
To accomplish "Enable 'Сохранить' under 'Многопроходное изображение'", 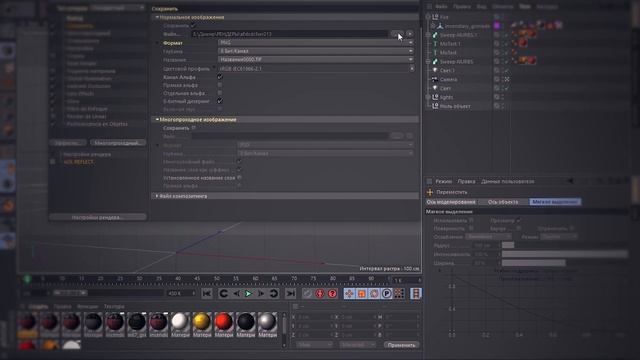I will [x=193, y=128].
